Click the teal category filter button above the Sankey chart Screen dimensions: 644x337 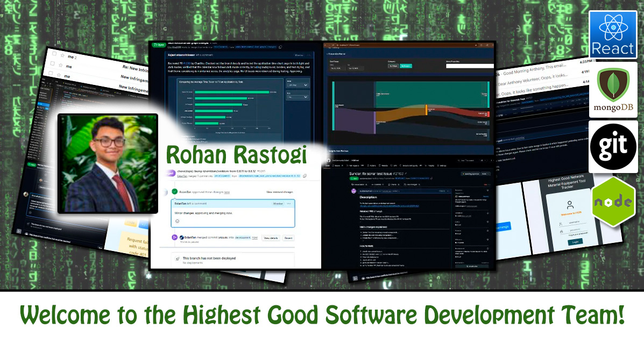click(406, 66)
